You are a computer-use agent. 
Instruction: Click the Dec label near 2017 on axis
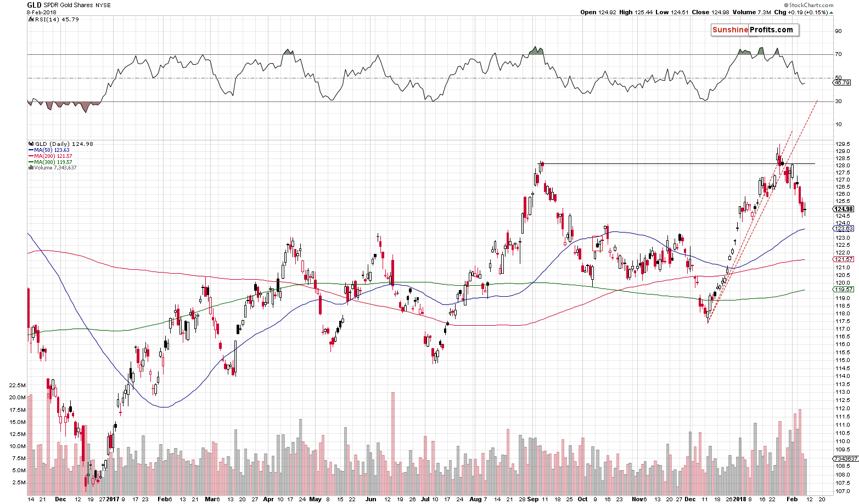pyautogui.click(x=60, y=500)
